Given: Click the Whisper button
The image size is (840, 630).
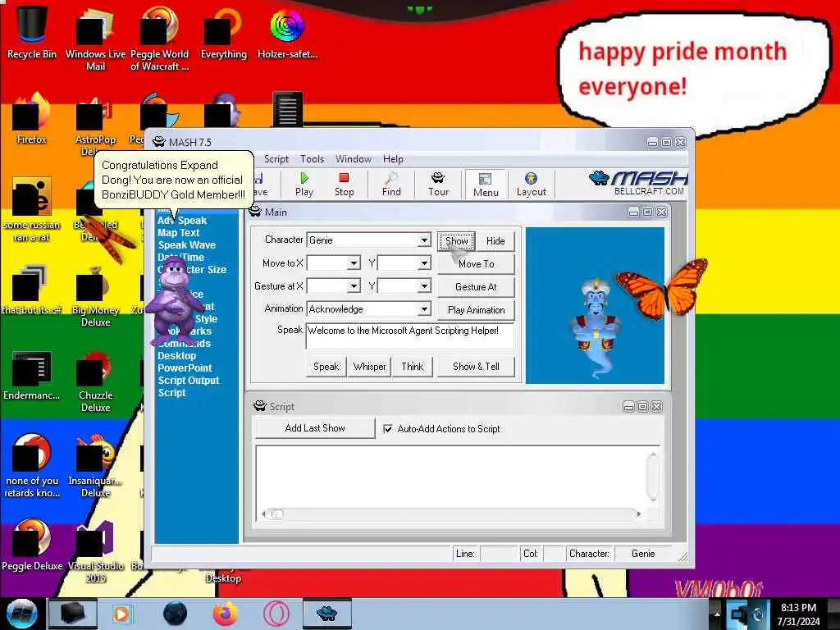Looking at the screenshot, I should (x=370, y=367).
